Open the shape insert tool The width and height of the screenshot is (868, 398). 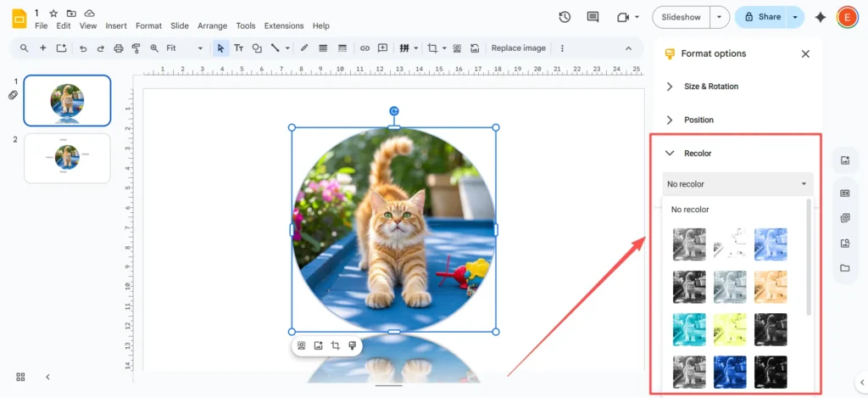257,48
